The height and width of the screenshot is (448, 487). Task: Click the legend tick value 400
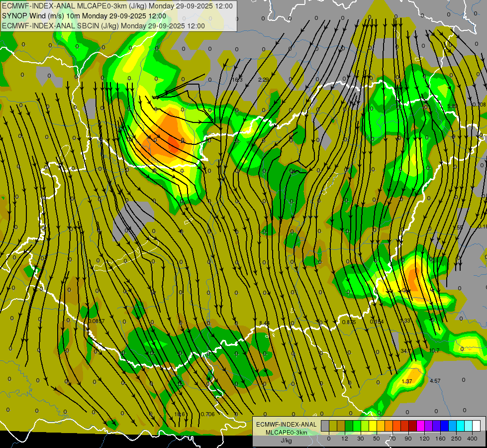click(x=472, y=439)
